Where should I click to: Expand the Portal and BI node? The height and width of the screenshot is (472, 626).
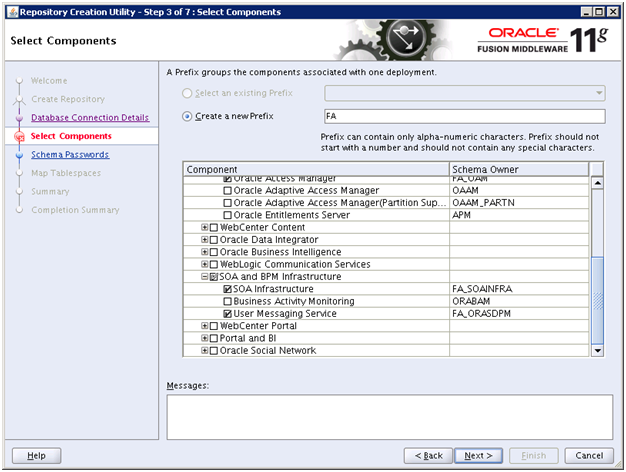(204, 339)
